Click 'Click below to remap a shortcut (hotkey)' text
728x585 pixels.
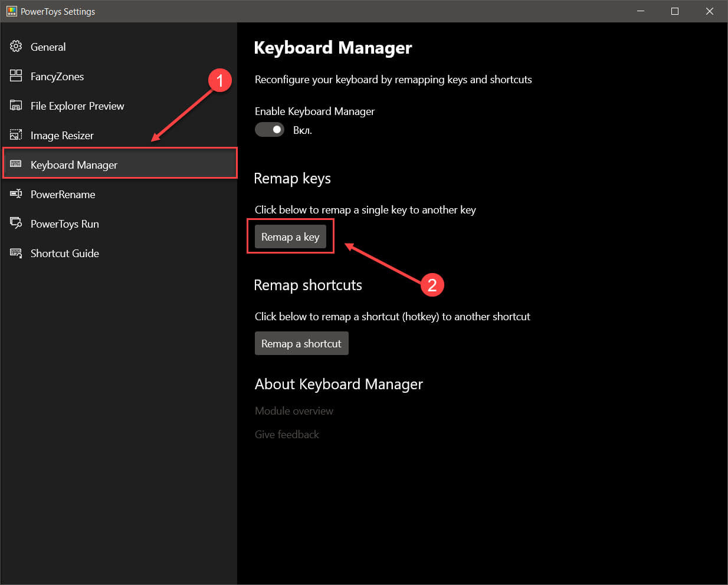(392, 317)
